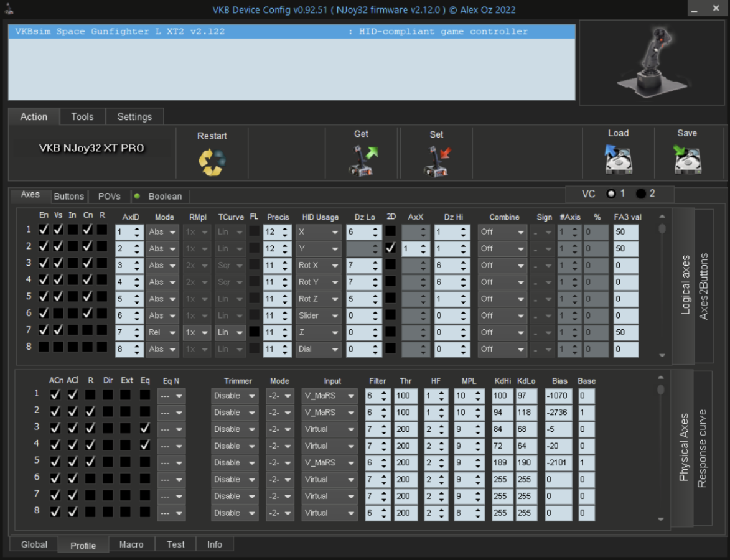Viewport: 730px width, 560px height.
Task: Open the Combine dropdown for logical axis 1
Action: click(x=502, y=232)
